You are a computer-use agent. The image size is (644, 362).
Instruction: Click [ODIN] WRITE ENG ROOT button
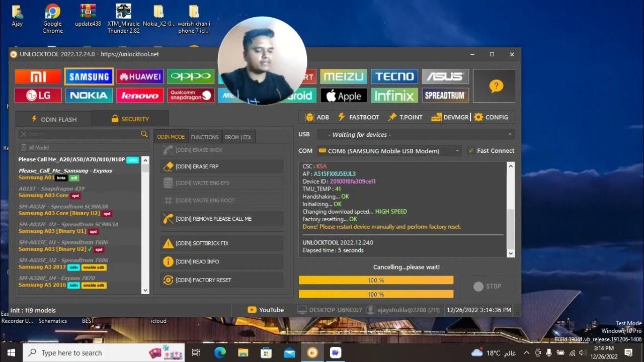click(x=222, y=200)
